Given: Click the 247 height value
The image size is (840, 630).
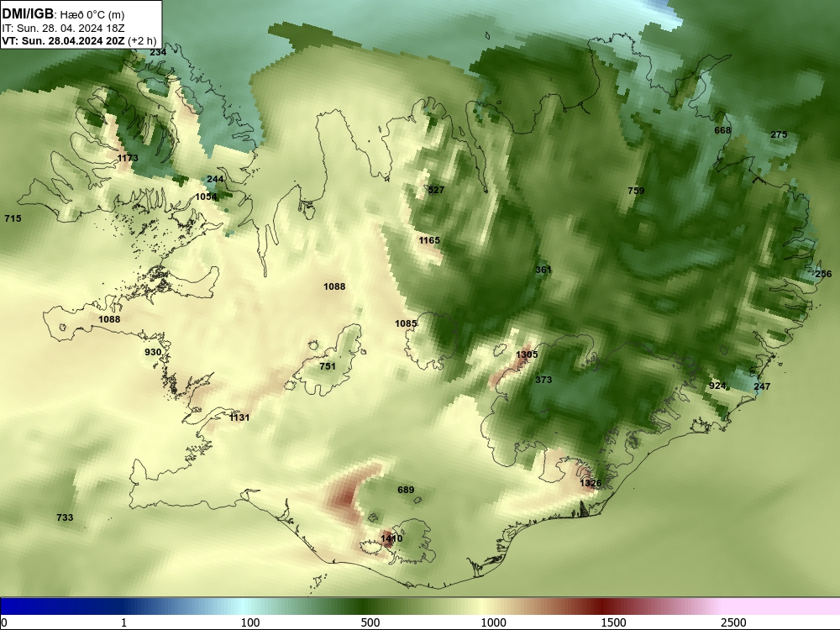Looking at the screenshot, I should coord(762,386).
